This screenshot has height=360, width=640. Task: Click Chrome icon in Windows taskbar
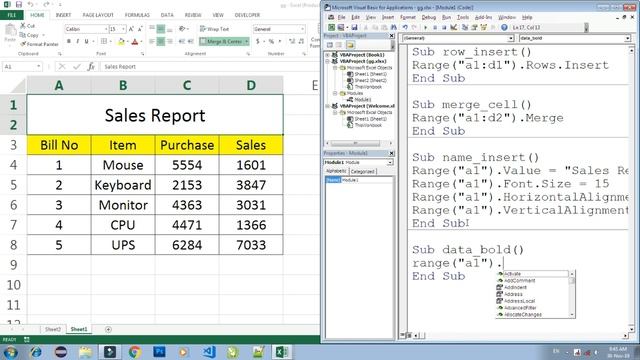[x=135, y=351]
